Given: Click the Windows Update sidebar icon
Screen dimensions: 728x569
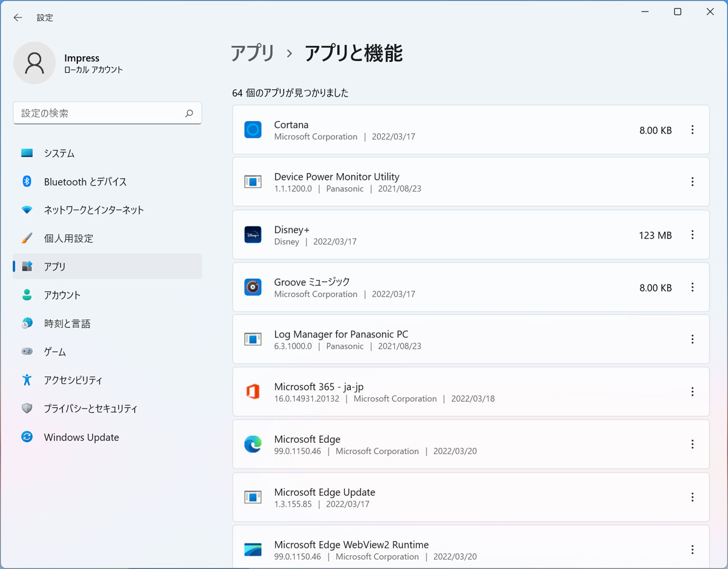Looking at the screenshot, I should (27, 437).
